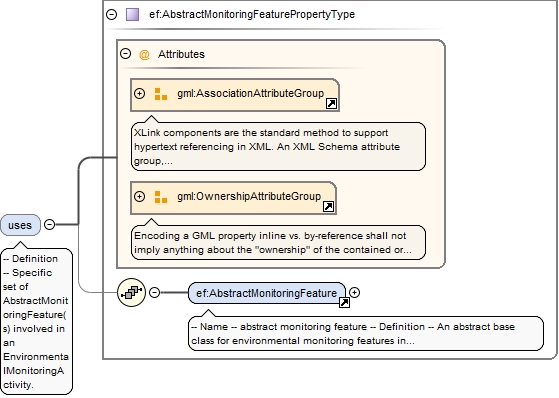Click the Encoding a GML property annotation
The height and width of the screenshot is (398, 559).
(x=278, y=243)
